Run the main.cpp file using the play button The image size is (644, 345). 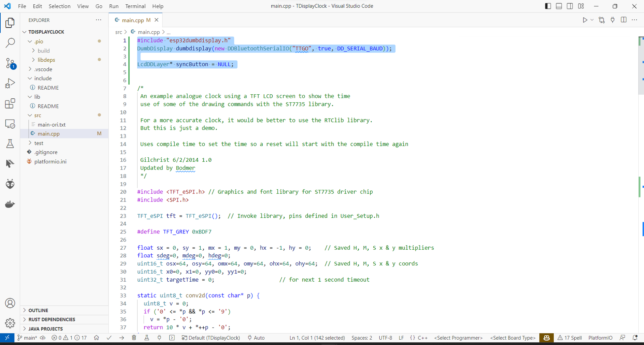[585, 20]
